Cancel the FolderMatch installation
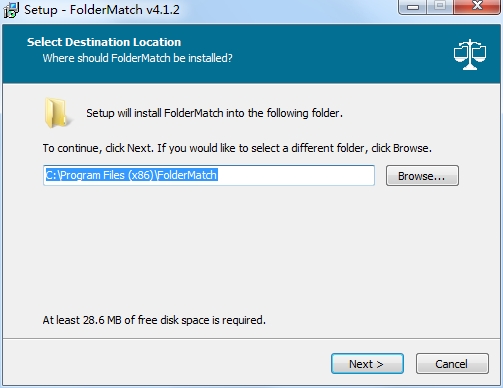Image resolution: width=503 pixels, height=388 pixels. (x=452, y=364)
